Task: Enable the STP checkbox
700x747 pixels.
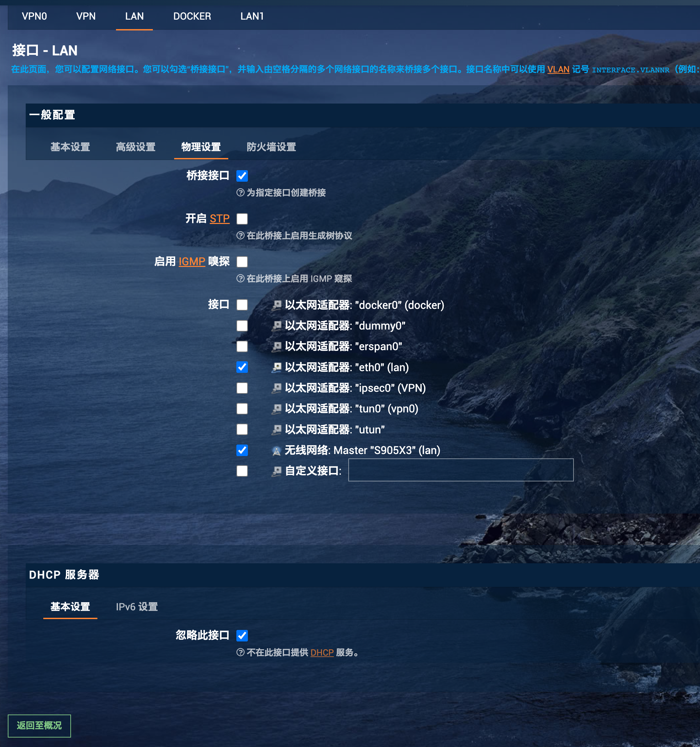Action: pyautogui.click(x=242, y=219)
